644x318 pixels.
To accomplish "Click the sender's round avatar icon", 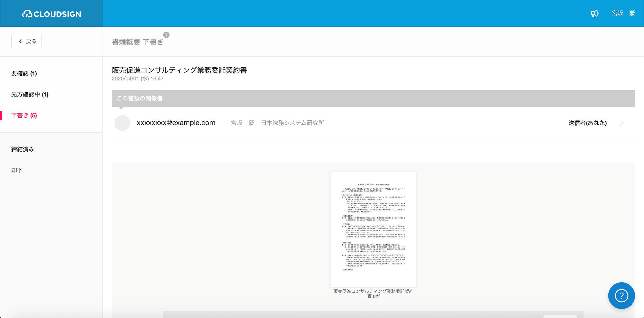I will (x=122, y=123).
